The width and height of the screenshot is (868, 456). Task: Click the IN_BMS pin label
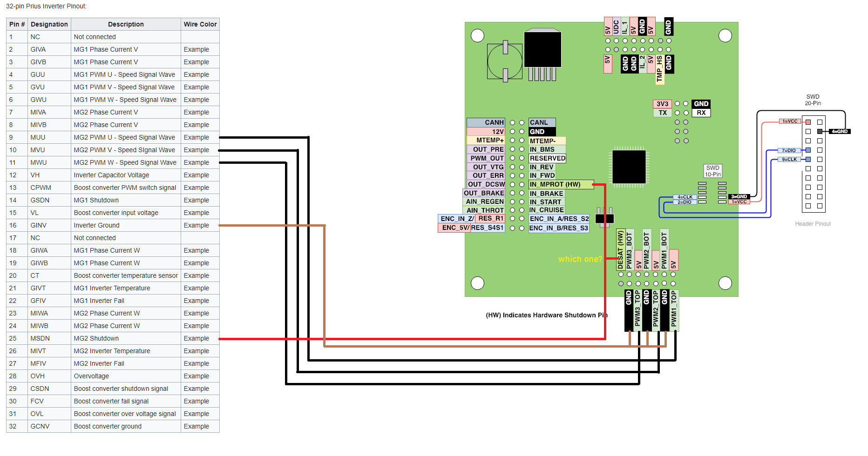[x=547, y=149]
